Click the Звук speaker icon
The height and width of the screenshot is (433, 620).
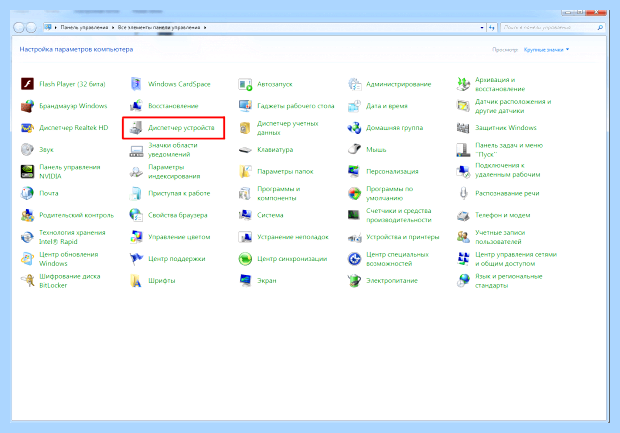[x=27, y=149]
